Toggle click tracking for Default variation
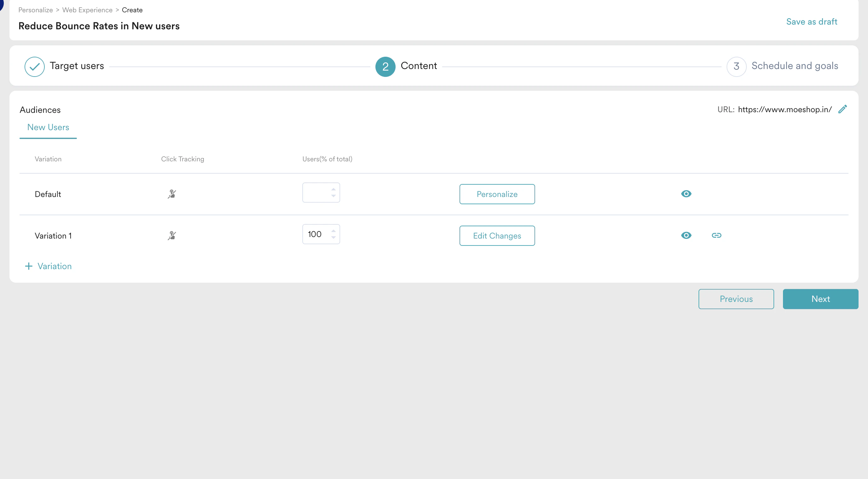 click(172, 194)
